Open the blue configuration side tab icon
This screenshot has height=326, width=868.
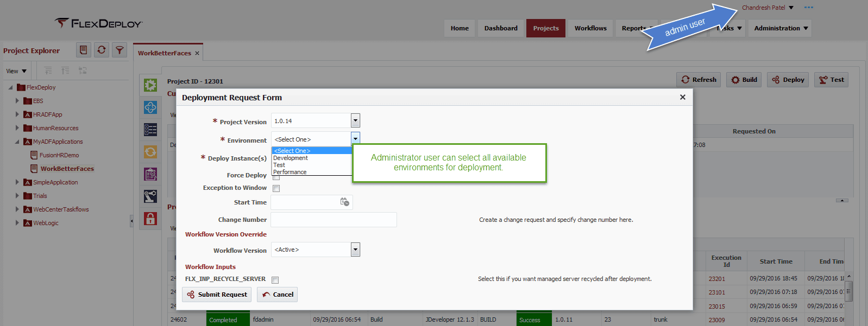coord(150,107)
